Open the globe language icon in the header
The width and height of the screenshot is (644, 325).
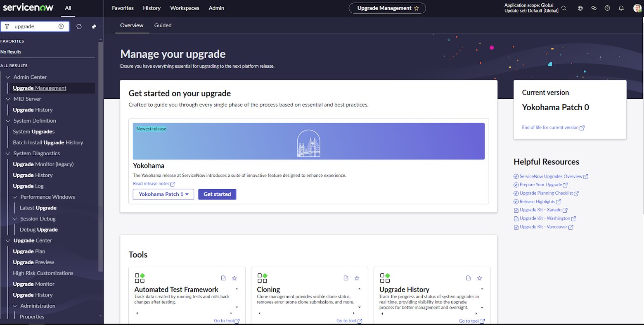pos(580,8)
